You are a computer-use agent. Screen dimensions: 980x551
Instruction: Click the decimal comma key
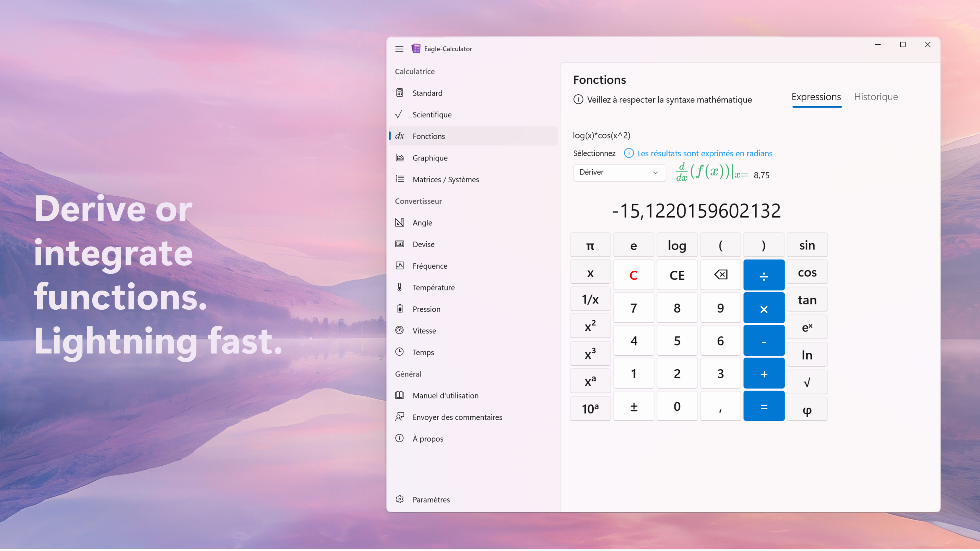720,406
